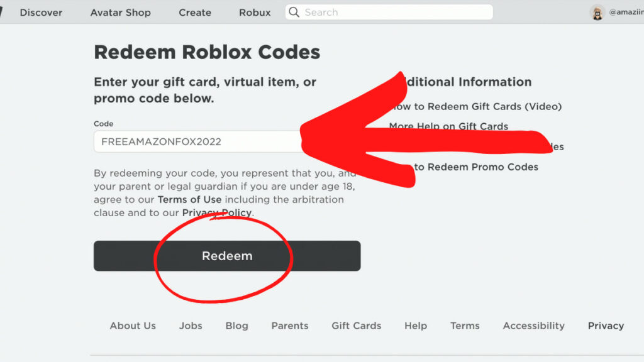
Task: Click the Redeem button
Action: 227,256
